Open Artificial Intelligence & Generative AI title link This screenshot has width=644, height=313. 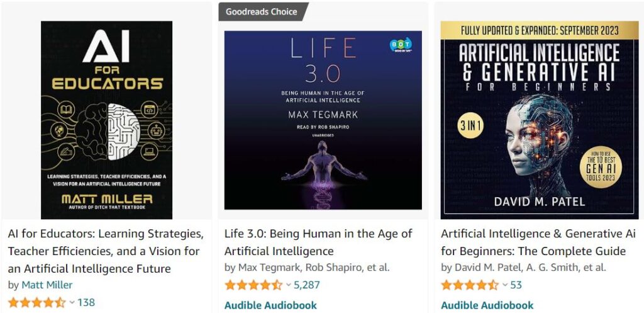(x=533, y=242)
